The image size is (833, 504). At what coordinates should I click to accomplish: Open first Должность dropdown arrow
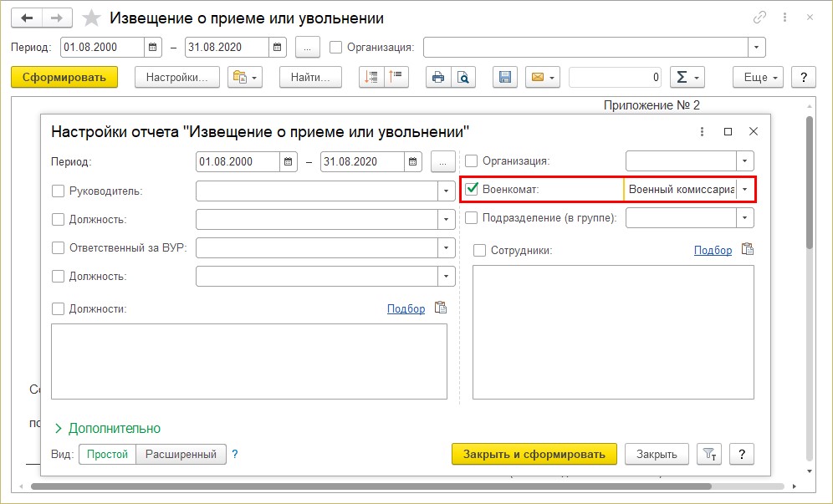point(447,219)
